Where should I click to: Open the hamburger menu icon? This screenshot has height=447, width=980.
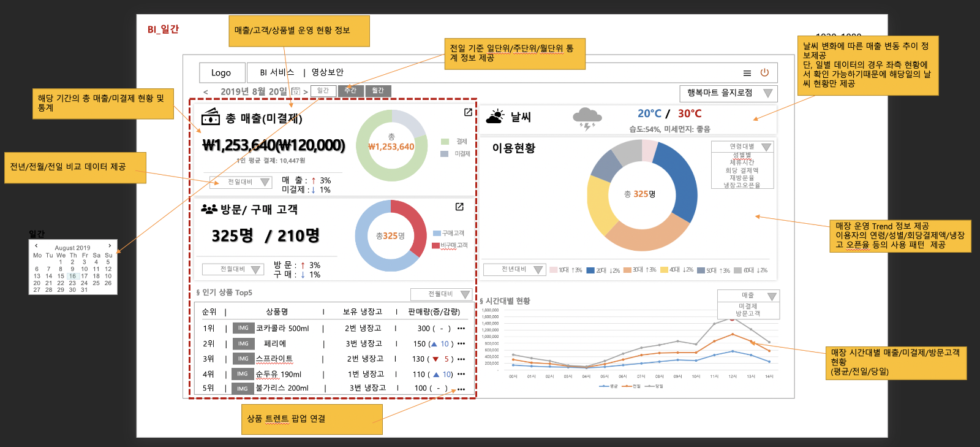coord(747,73)
